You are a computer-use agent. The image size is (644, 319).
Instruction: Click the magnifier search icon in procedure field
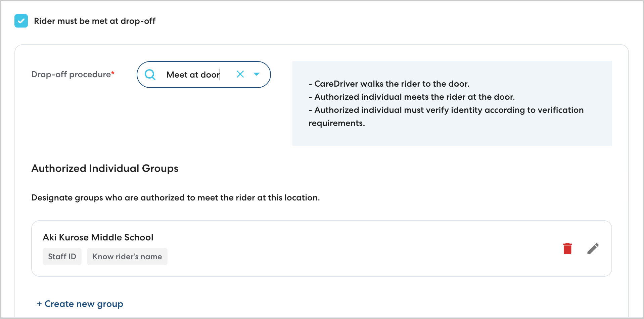pos(150,75)
